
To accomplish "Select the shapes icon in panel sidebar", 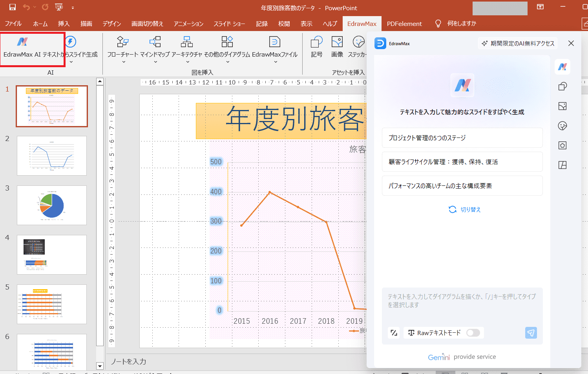I will pyautogui.click(x=562, y=86).
